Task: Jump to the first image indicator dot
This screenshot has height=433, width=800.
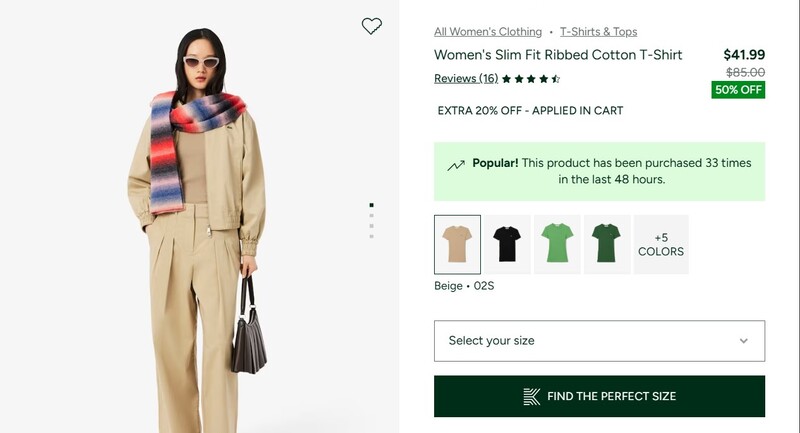Action: 371,205
